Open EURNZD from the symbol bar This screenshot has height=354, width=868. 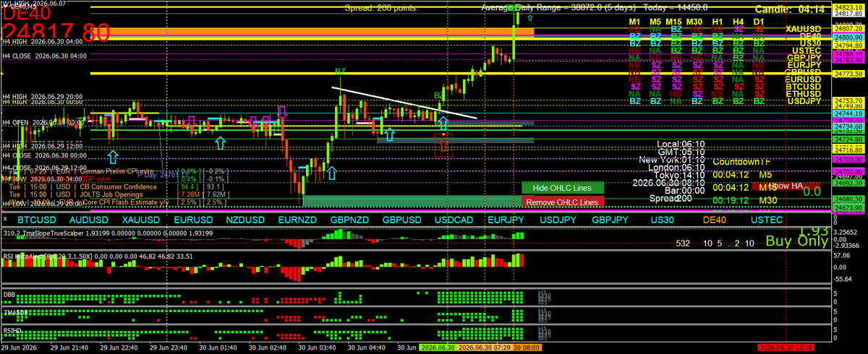pyautogui.click(x=297, y=219)
